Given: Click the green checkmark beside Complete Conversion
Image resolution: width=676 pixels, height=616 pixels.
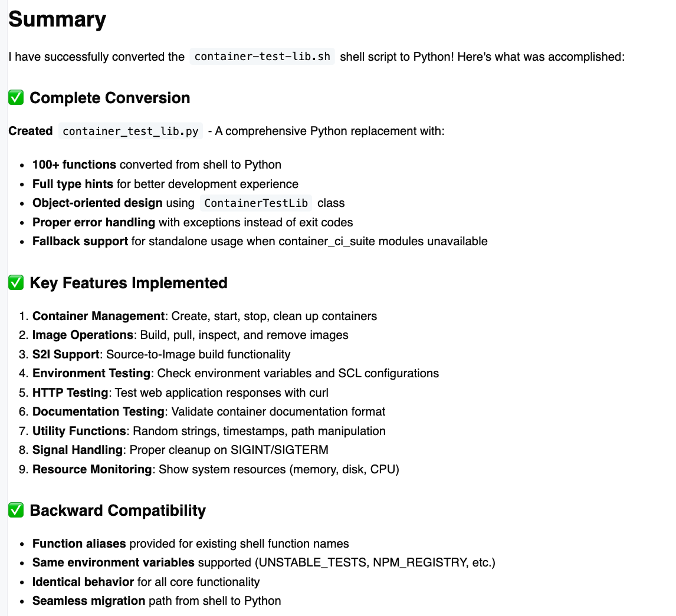Looking at the screenshot, I should [16, 98].
